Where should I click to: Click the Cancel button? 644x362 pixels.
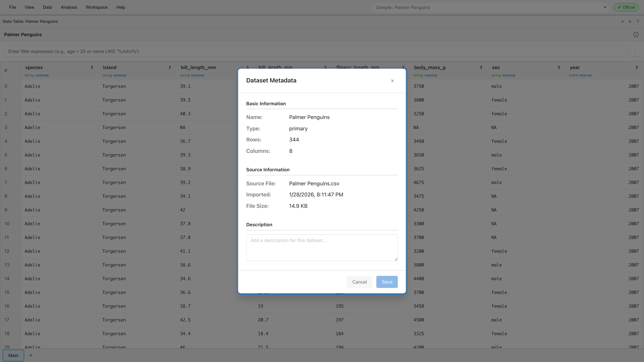point(360,282)
